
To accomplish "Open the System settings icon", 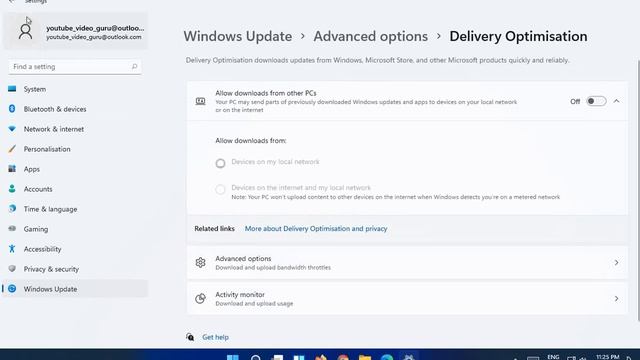I will (12, 89).
